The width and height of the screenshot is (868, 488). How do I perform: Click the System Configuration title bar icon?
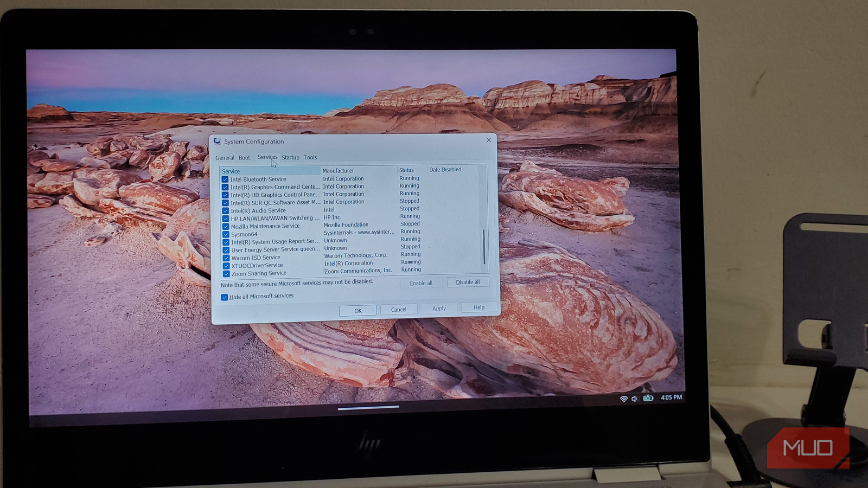tap(217, 141)
